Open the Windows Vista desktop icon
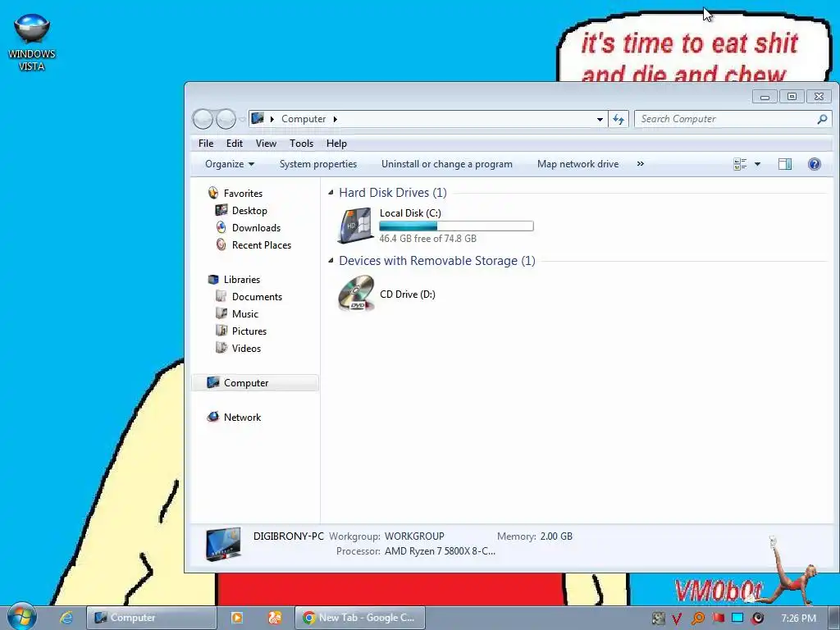The height and width of the screenshot is (630, 840). pos(32,42)
